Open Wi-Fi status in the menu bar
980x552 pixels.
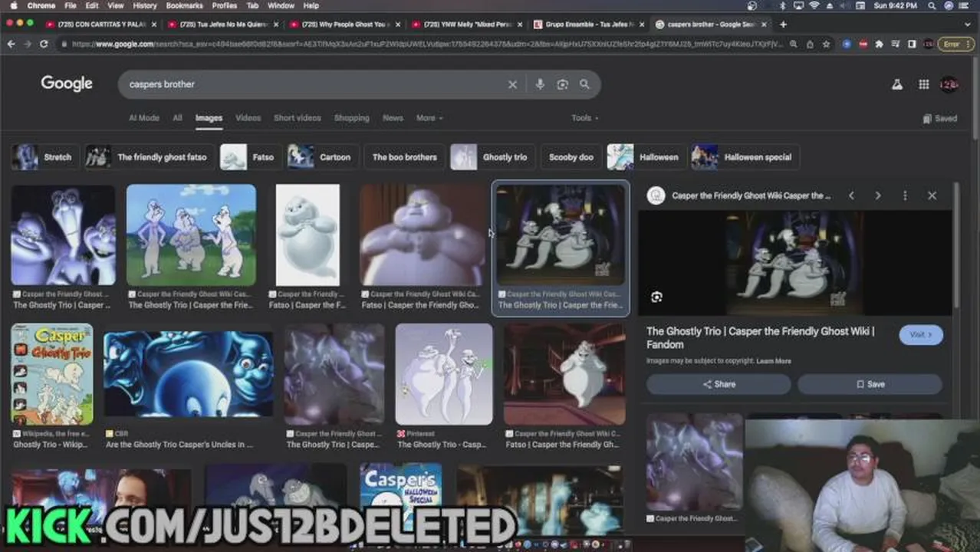pyautogui.click(x=814, y=5)
